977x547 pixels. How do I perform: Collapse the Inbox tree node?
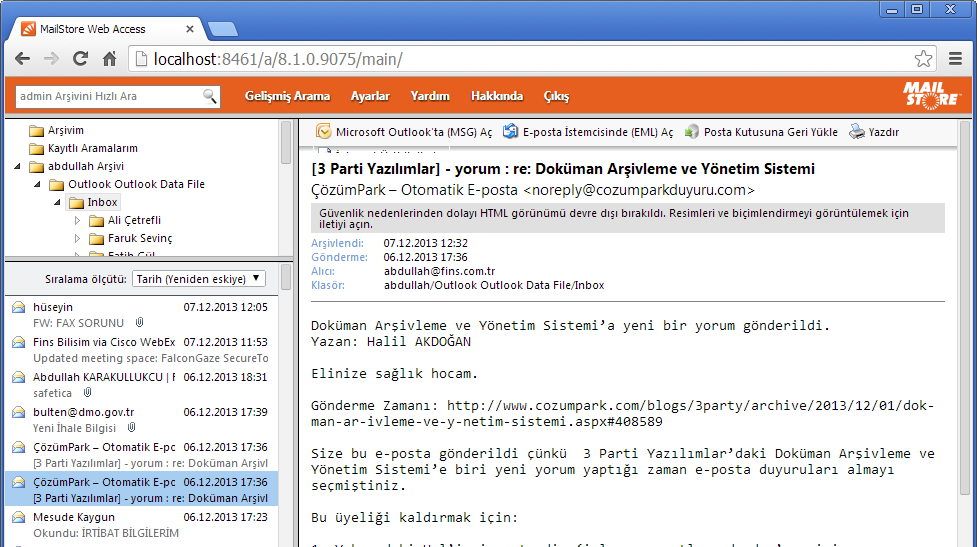(57, 202)
